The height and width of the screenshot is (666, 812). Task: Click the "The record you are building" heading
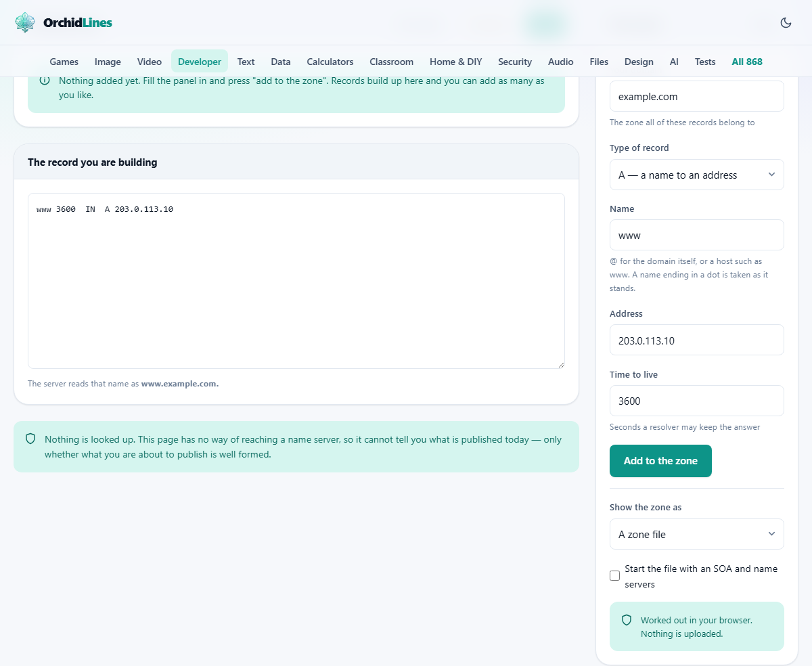[93, 162]
